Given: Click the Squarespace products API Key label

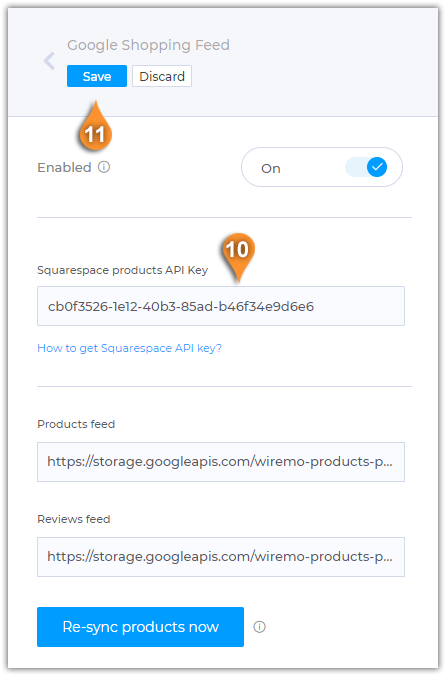Looking at the screenshot, I should click(x=122, y=270).
